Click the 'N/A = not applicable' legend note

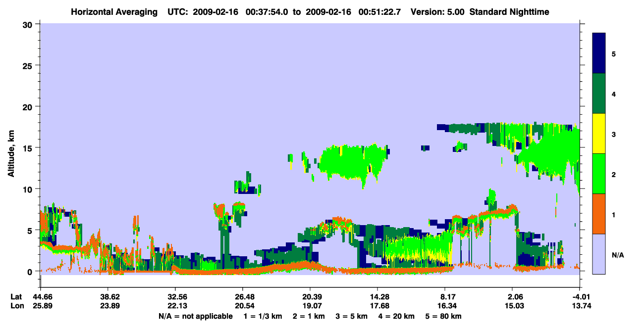click(195, 316)
